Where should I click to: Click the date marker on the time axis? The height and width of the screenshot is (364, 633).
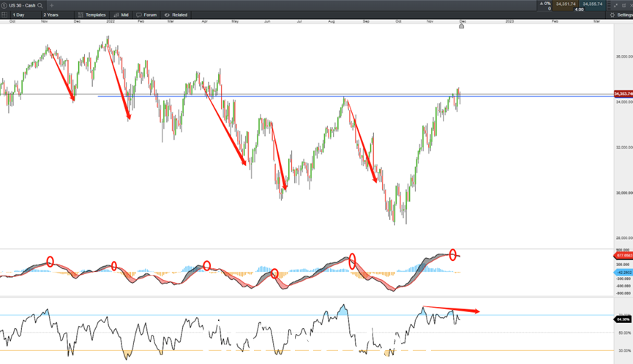click(462, 26)
